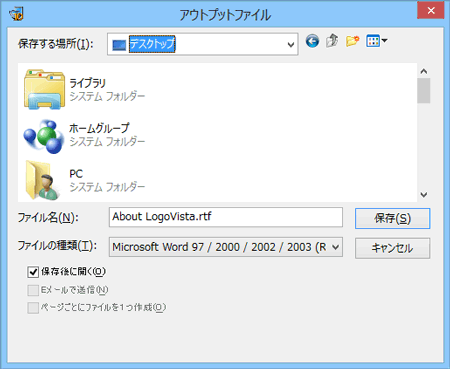Click the highlighted デスクトップ text

pos(152,44)
